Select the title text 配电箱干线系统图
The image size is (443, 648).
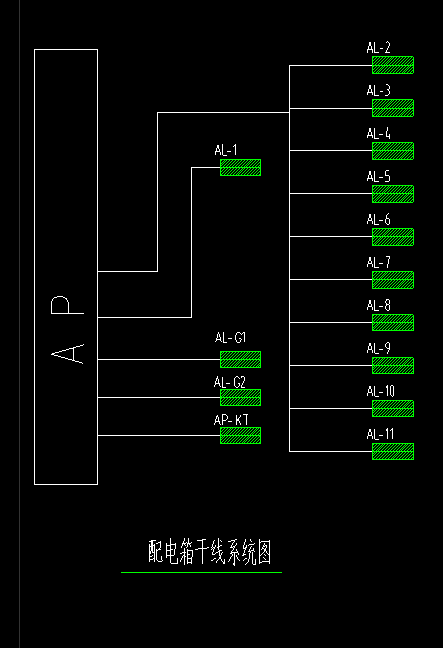210,552
